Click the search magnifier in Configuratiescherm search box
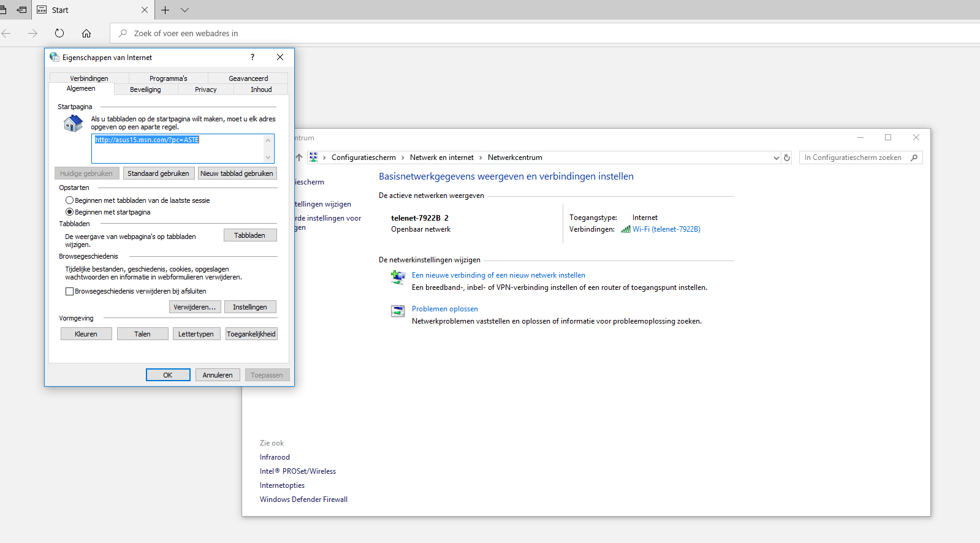This screenshot has height=543, width=980. click(914, 158)
